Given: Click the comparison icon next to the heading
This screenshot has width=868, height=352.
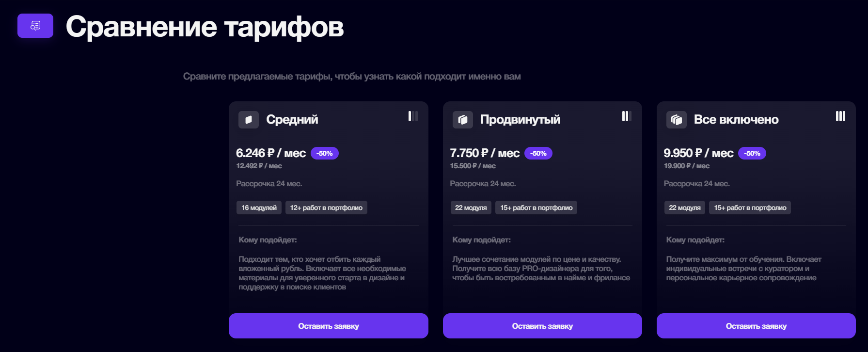Looking at the screenshot, I should (x=35, y=27).
